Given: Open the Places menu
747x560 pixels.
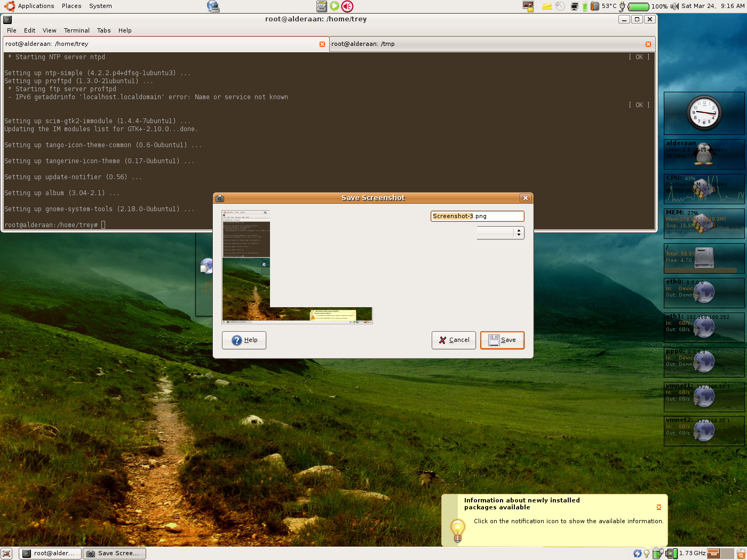Looking at the screenshot, I should 71,6.
